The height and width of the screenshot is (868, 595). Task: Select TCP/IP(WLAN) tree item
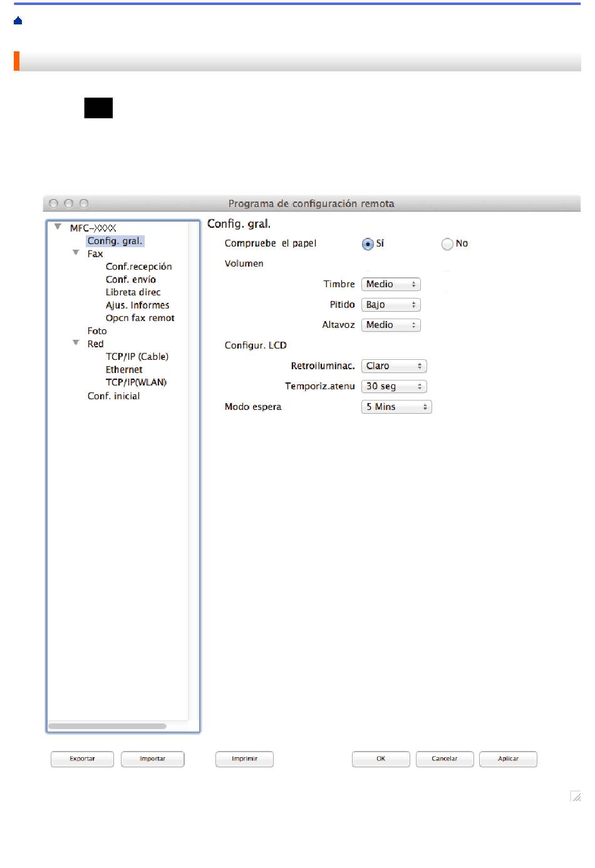(x=136, y=382)
